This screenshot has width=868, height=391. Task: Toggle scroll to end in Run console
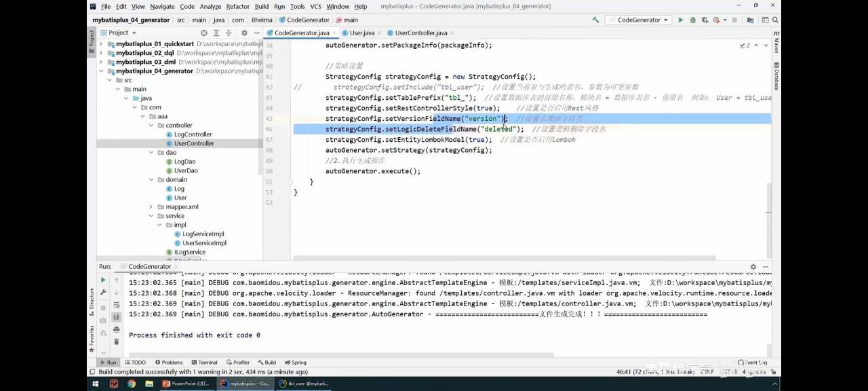[117, 317]
